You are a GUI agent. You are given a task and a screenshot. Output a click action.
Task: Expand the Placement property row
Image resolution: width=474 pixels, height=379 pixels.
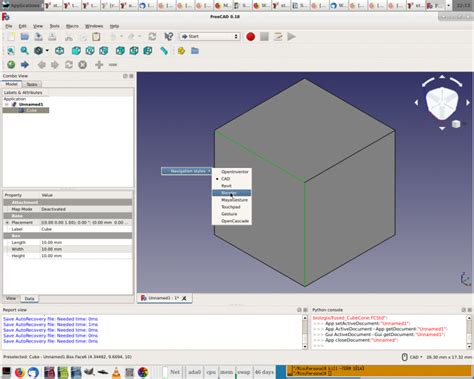pyautogui.click(x=7, y=222)
